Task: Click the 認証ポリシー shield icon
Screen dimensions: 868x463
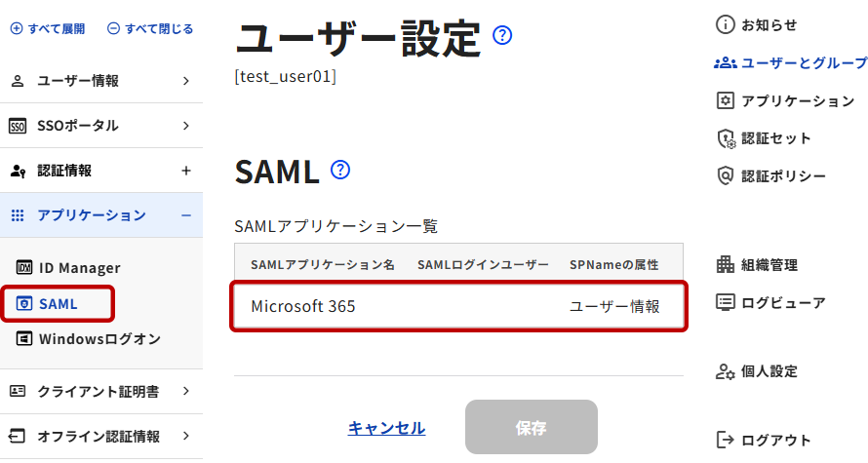Action: point(725,176)
